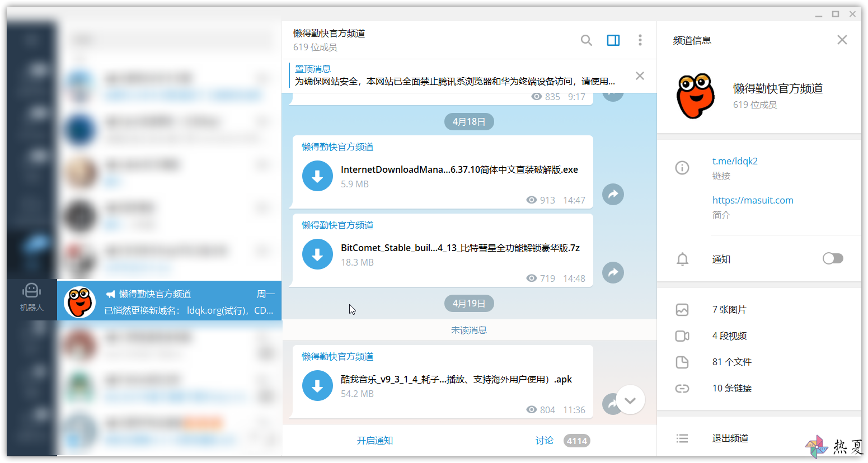Click the 频道信息 panel title
Viewport: 868px width, 463px height.
pyautogui.click(x=692, y=40)
